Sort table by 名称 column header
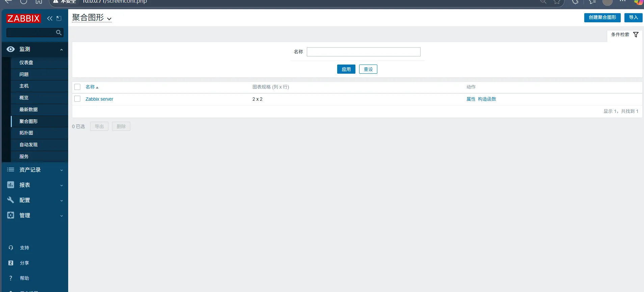Screen dimensions: 644x292 (x=90, y=87)
